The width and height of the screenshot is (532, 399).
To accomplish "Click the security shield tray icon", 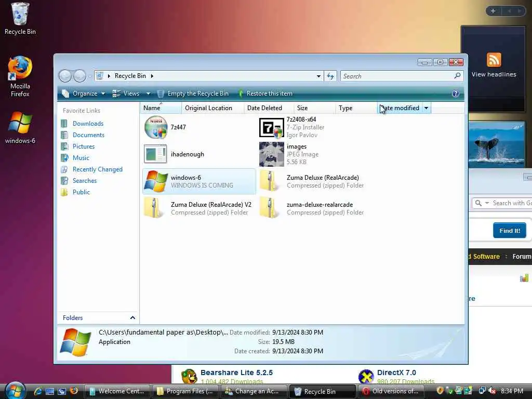I will click(x=440, y=391).
